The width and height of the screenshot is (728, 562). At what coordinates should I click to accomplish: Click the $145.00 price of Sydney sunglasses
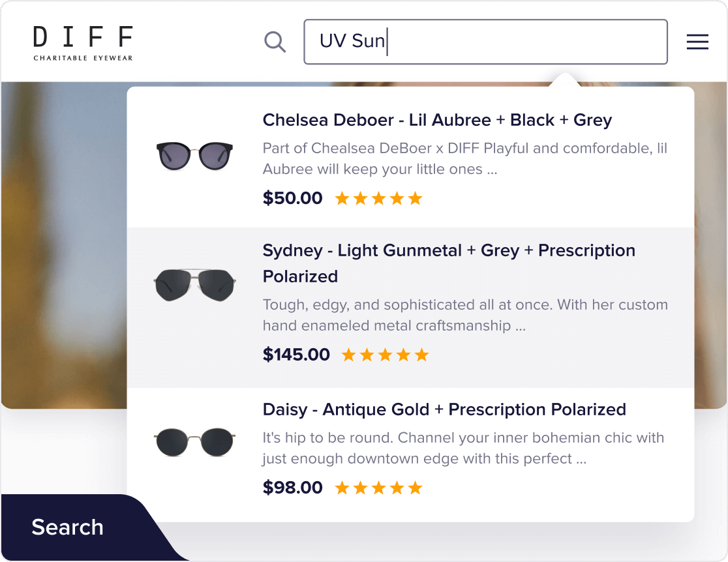296,355
